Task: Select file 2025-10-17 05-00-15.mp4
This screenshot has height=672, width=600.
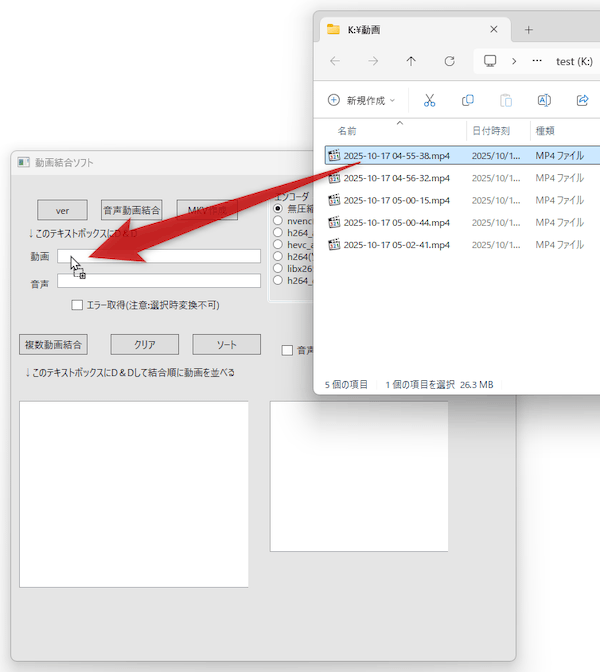Action: [x=396, y=200]
